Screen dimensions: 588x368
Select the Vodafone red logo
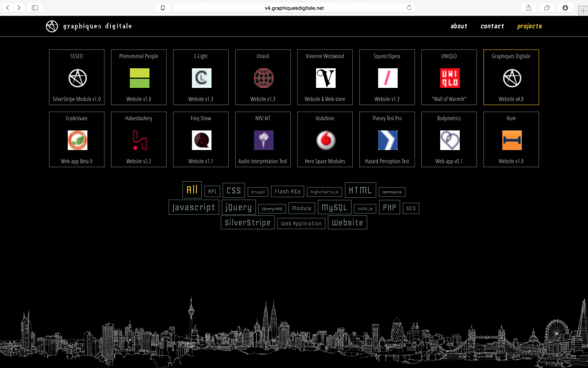pos(325,140)
